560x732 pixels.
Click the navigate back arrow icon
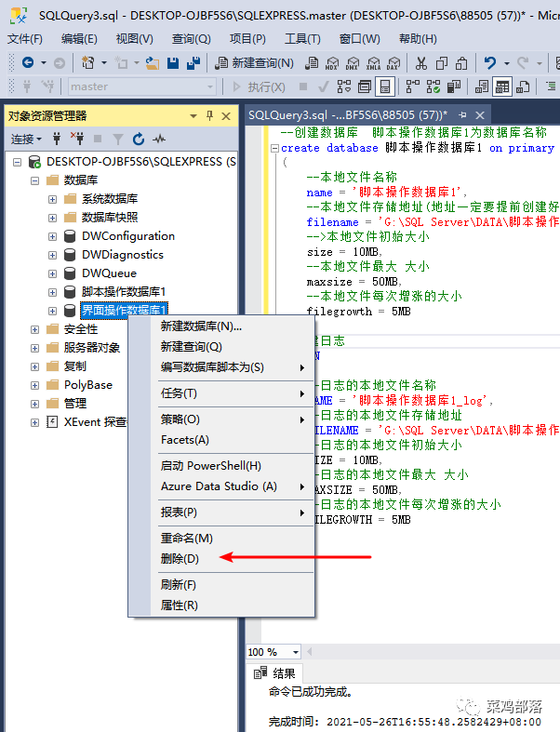(x=28, y=62)
